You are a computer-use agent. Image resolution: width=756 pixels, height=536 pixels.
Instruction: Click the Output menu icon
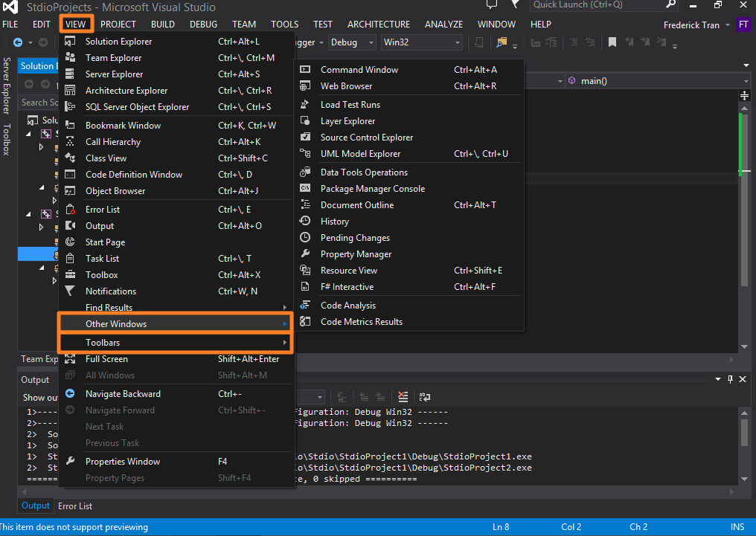(70, 226)
